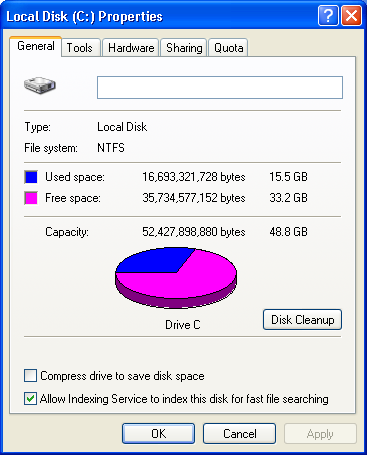The width and height of the screenshot is (367, 455).
Task: Click the Cancel button
Action: coord(239,434)
